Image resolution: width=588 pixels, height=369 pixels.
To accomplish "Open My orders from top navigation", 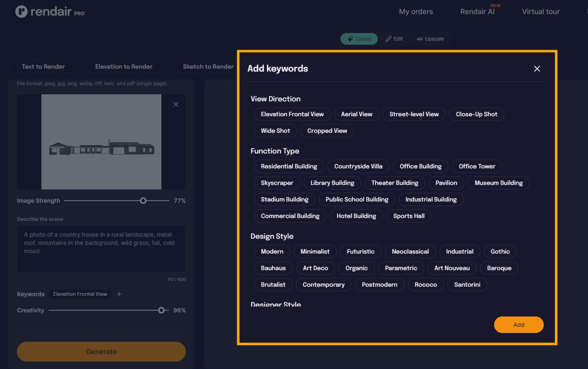I will click(416, 12).
